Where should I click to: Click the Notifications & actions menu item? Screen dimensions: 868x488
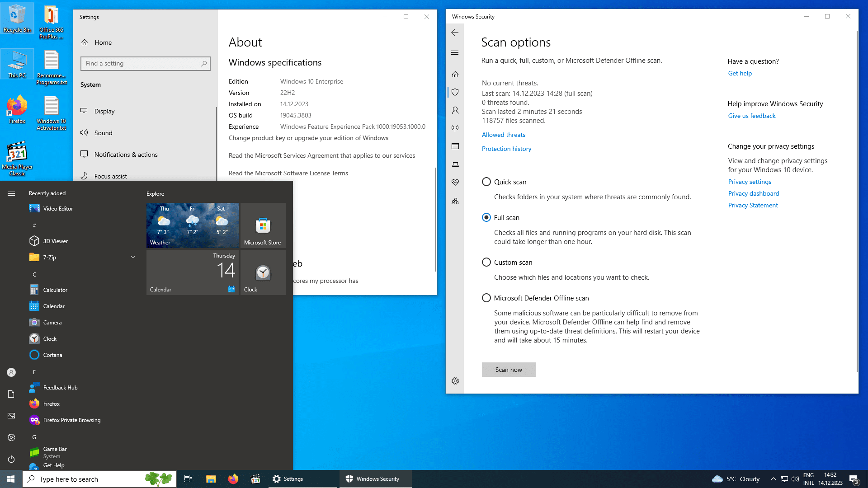point(126,155)
